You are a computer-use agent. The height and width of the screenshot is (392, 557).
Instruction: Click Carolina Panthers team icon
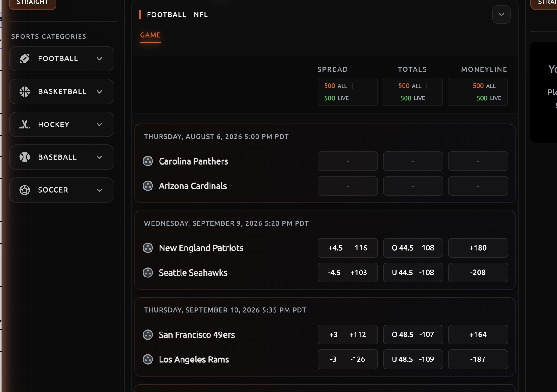(148, 161)
